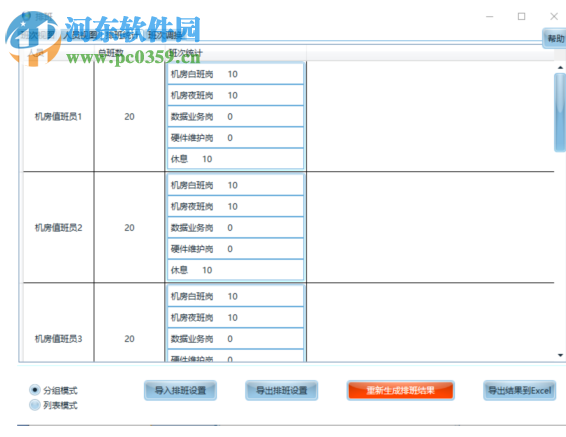Select 机房夜班岗 10 row of 机房值班员3
The height and width of the screenshot is (437, 566).
(235, 318)
